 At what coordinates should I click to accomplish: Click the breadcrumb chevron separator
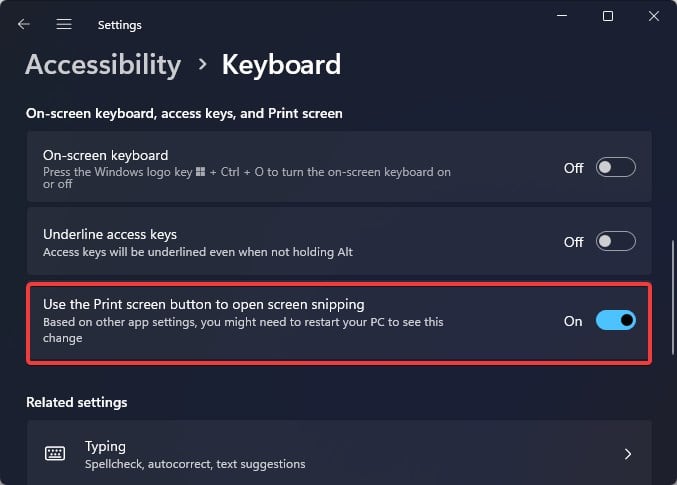[x=202, y=65]
